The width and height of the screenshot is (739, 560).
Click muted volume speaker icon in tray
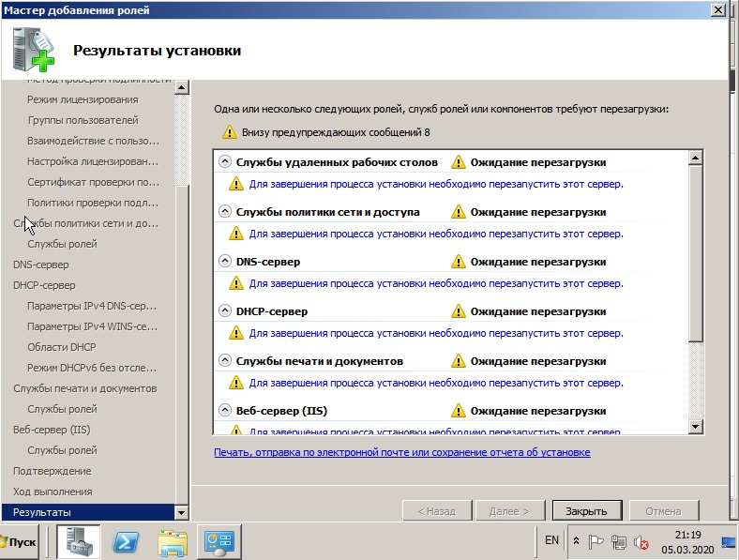(641, 542)
